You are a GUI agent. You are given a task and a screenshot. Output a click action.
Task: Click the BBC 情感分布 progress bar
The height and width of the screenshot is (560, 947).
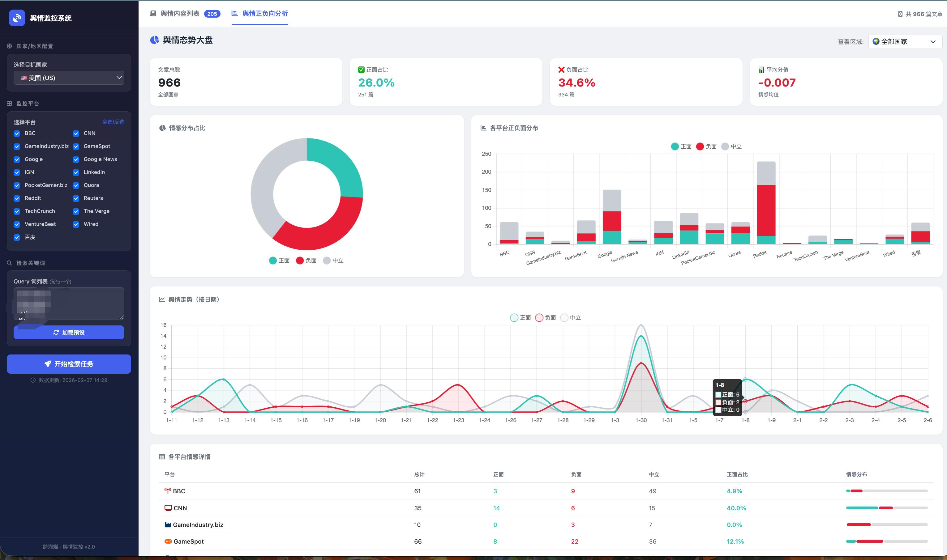point(887,491)
